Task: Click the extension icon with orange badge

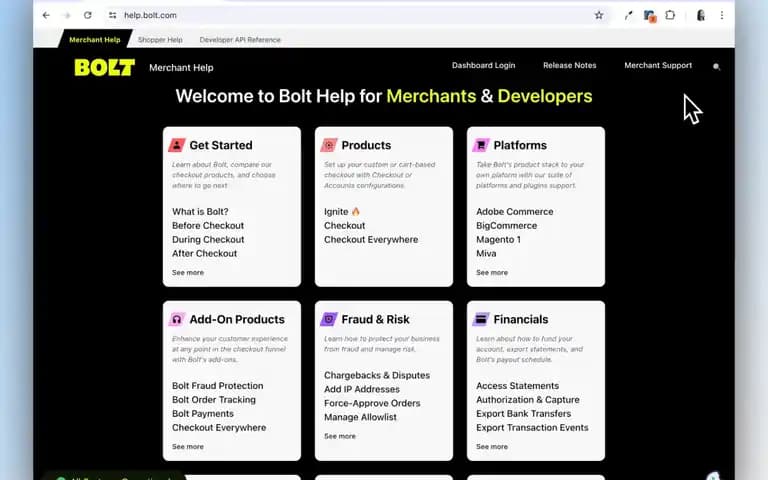Action: 649,16
